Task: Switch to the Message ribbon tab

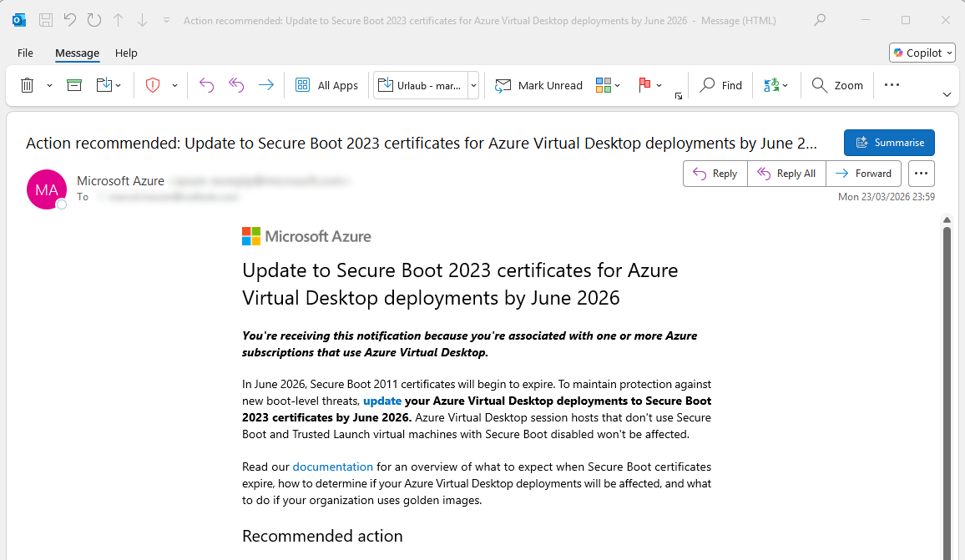Action: tap(77, 53)
